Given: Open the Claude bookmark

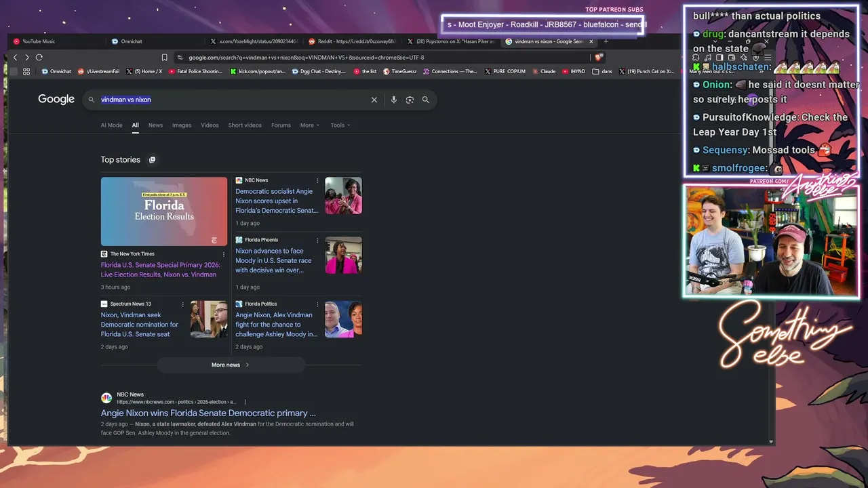Looking at the screenshot, I should [544, 71].
